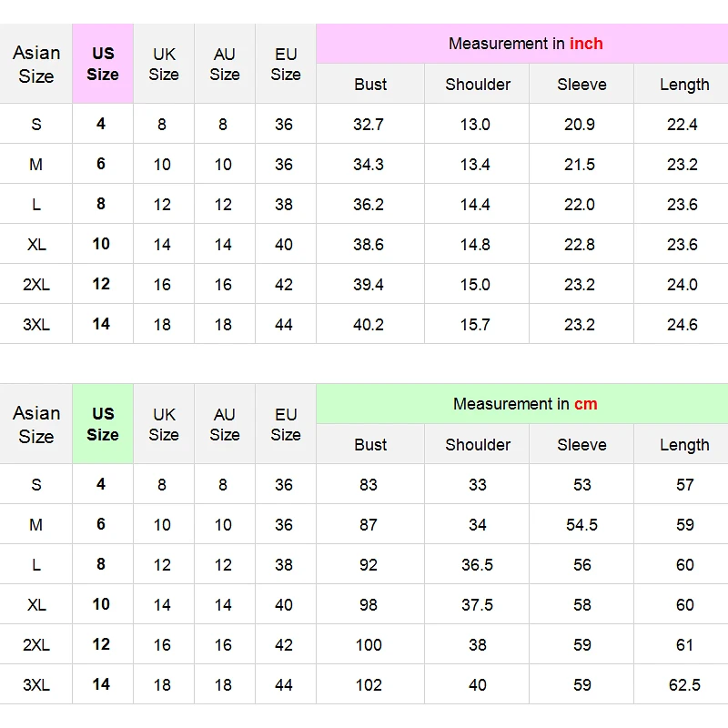This screenshot has width=728, height=728.
Task: Select the 21.5 sleeve measurement
Action: [x=580, y=165]
